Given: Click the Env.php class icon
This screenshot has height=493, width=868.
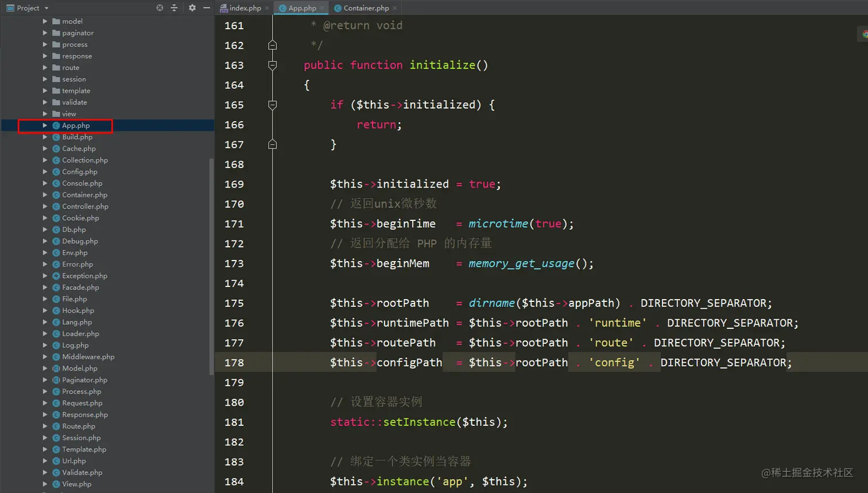Looking at the screenshot, I should 56,253.
